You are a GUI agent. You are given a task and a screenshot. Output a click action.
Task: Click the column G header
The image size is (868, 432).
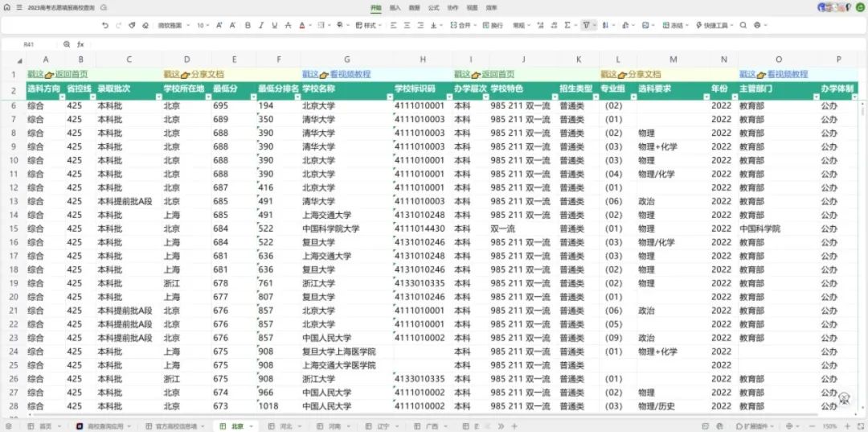346,60
